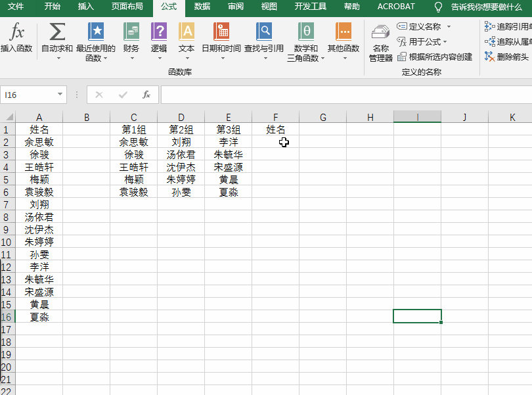The image size is (532, 395).
Task: Switch to the View (视图) tab
Action: (x=269, y=7)
